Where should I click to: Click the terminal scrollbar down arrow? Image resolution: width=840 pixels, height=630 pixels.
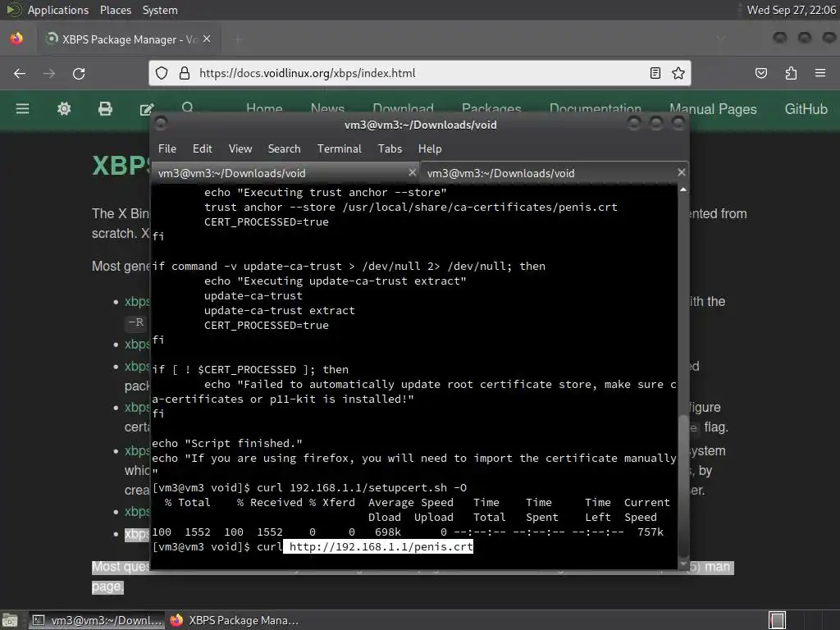pos(683,564)
